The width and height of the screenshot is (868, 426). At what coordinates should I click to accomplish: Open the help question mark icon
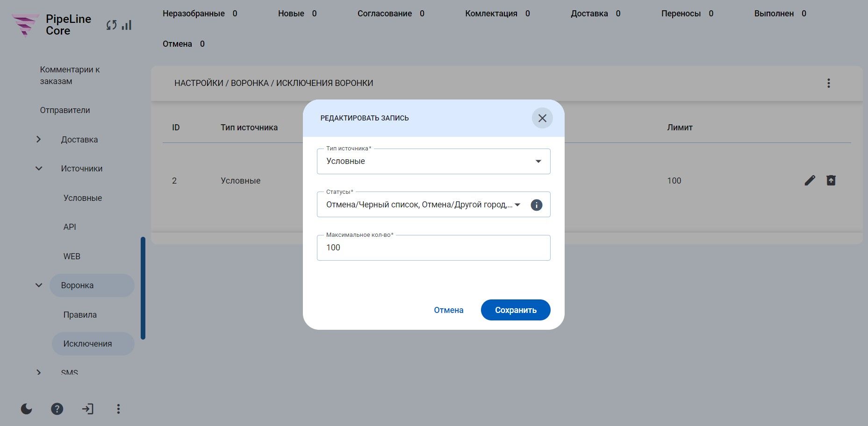(x=57, y=409)
